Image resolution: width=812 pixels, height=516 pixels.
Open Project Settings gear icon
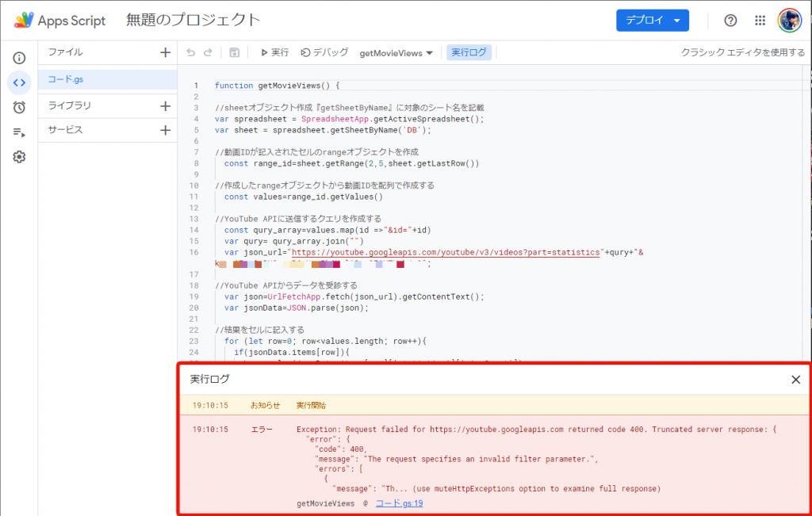click(x=19, y=157)
